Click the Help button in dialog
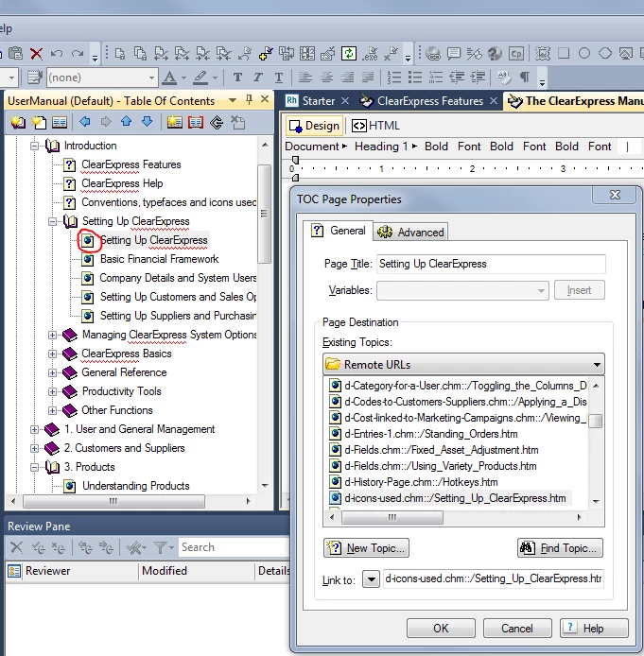 coord(594,628)
